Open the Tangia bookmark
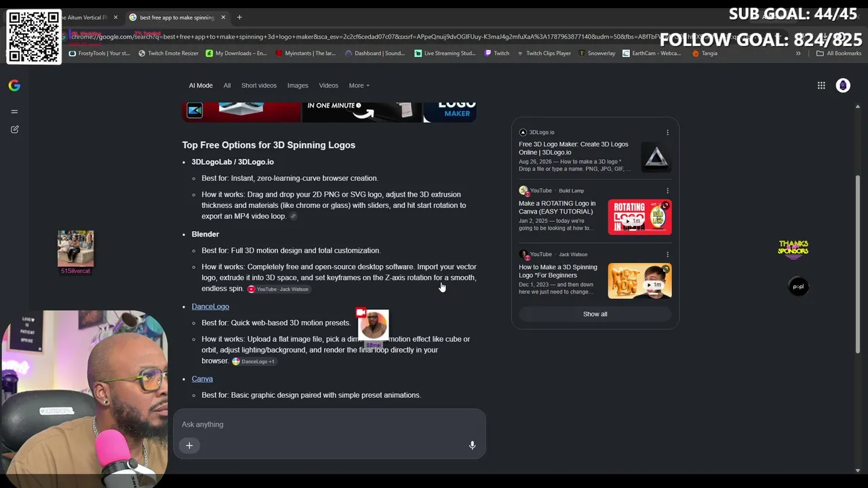 coord(705,53)
